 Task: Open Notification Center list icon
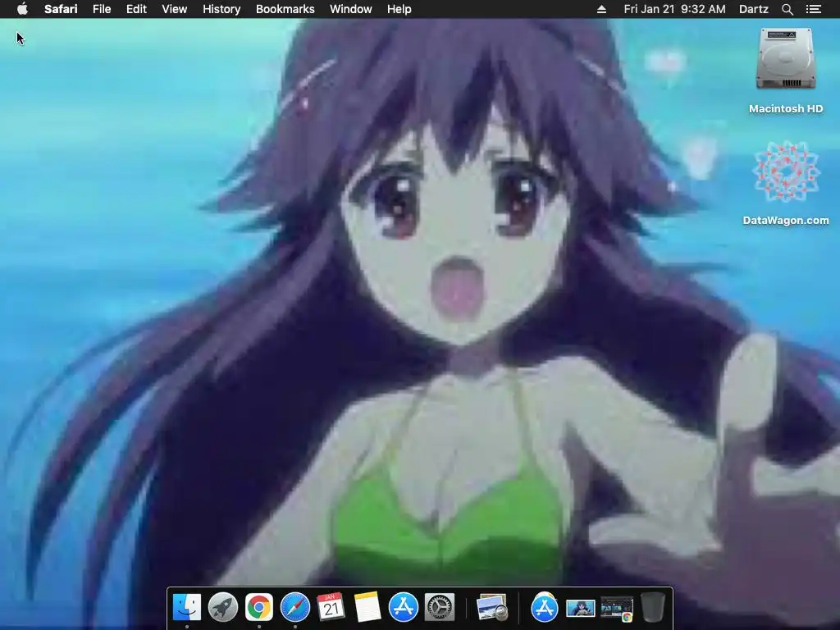(814, 9)
